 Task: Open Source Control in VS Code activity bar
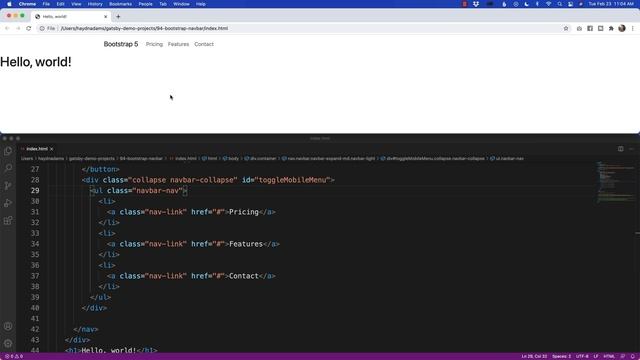[x=8, y=186]
